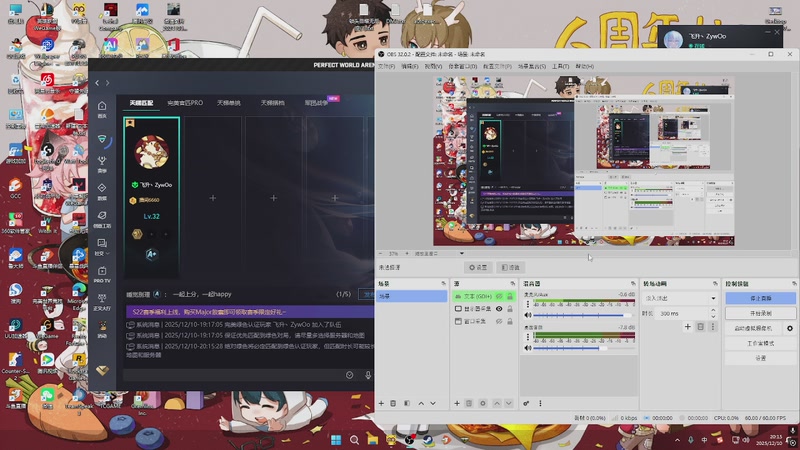This screenshot has width=800, height=450.
Task: Toggle lock on window capture source
Action: 510,321
